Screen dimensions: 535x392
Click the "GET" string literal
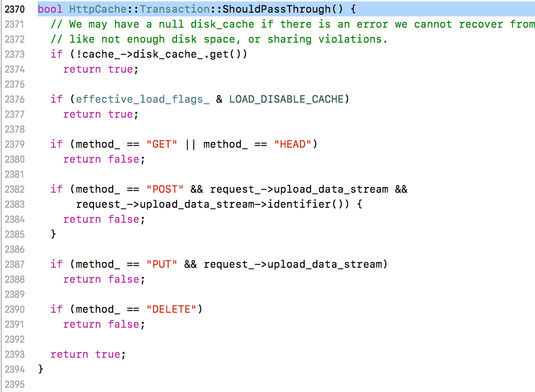(162, 144)
